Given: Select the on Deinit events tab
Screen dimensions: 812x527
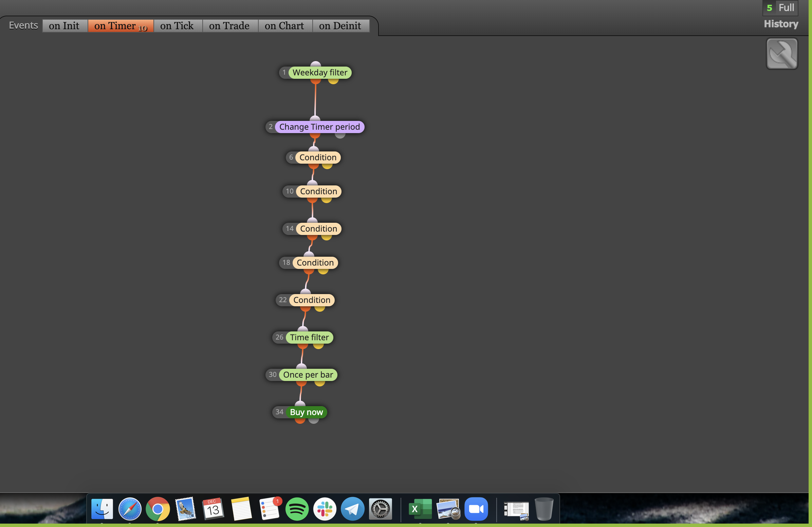Looking at the screenshot, I should [340, 25].
